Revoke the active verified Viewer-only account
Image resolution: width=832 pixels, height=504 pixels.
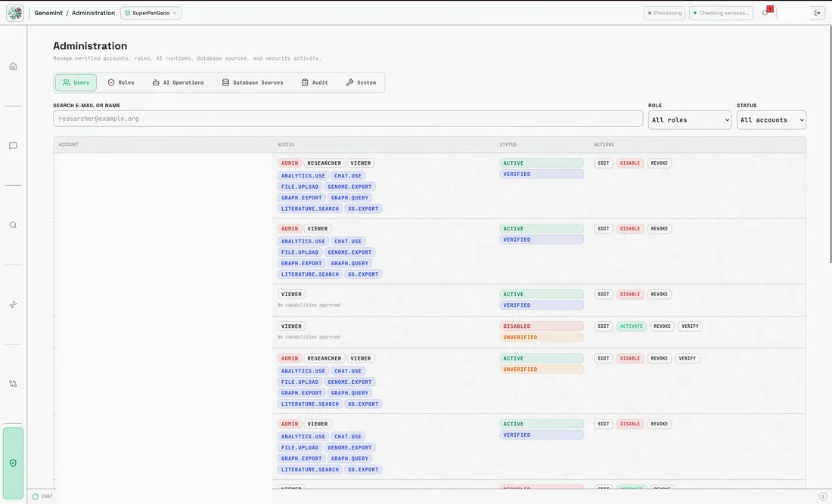coord(659,294)
